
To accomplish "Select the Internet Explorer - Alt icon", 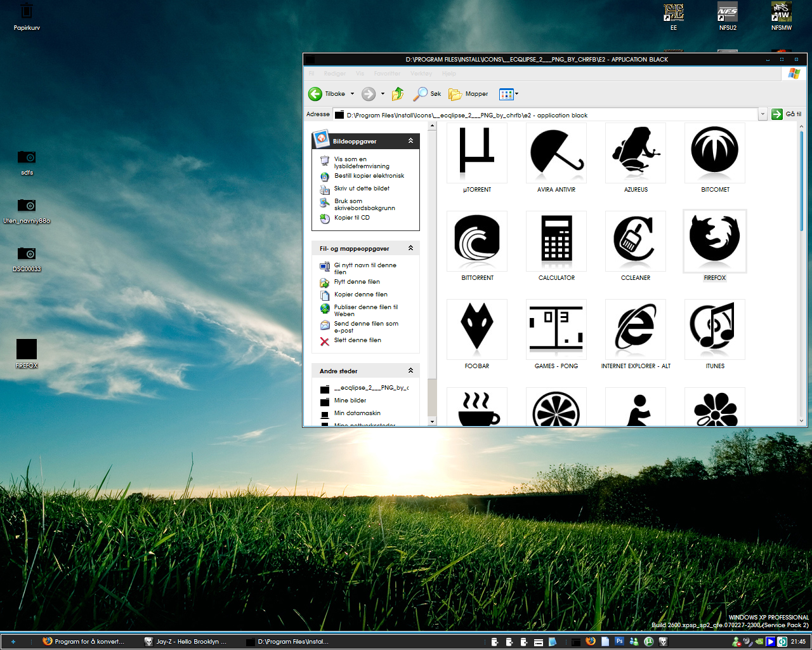I will coord(636,329).
